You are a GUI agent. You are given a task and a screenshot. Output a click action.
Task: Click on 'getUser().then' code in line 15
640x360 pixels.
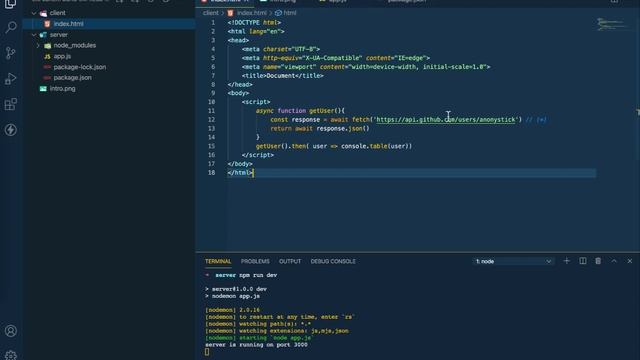coord(281,146)
